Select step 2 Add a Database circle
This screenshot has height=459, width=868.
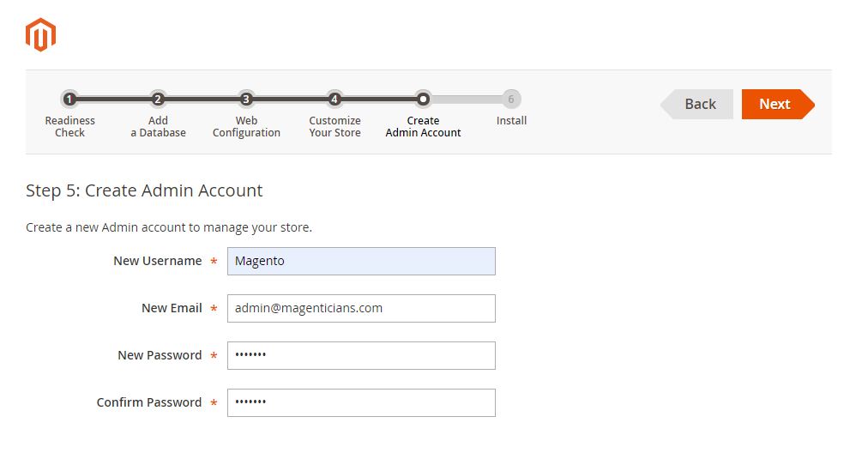click(158, 100)
